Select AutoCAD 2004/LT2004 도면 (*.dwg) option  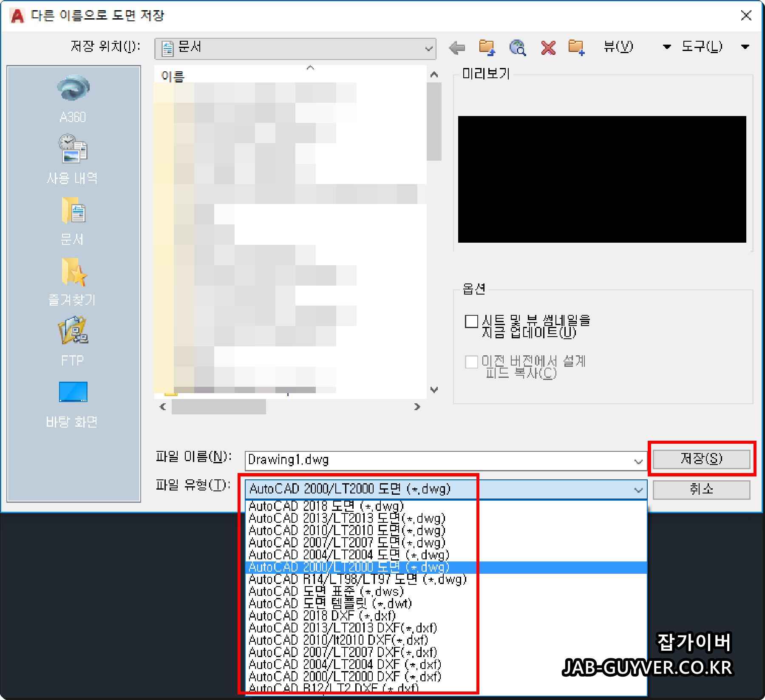[x=446, y=555]
